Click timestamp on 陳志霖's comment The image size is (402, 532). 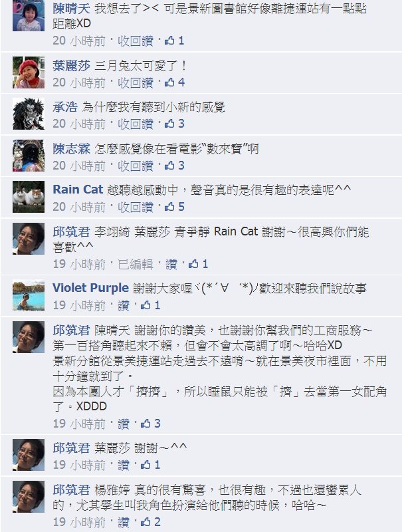(79, 166)
